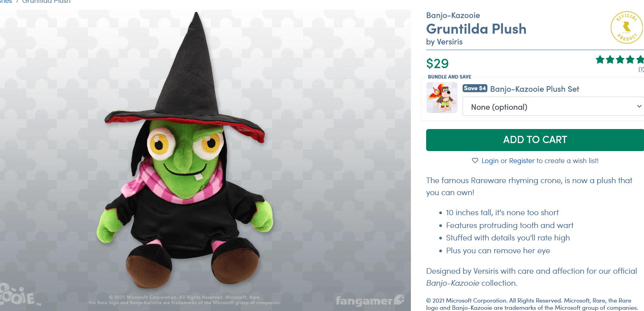
Task: Click the Banjo-Kazooie Plush Set thumbnail
Action: [442, 97]
